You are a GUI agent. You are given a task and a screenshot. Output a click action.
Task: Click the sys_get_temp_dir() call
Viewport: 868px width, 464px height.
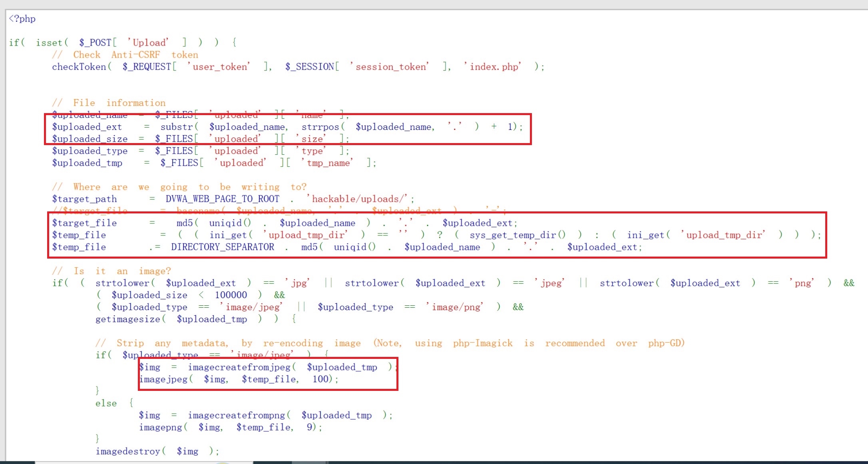518,235
